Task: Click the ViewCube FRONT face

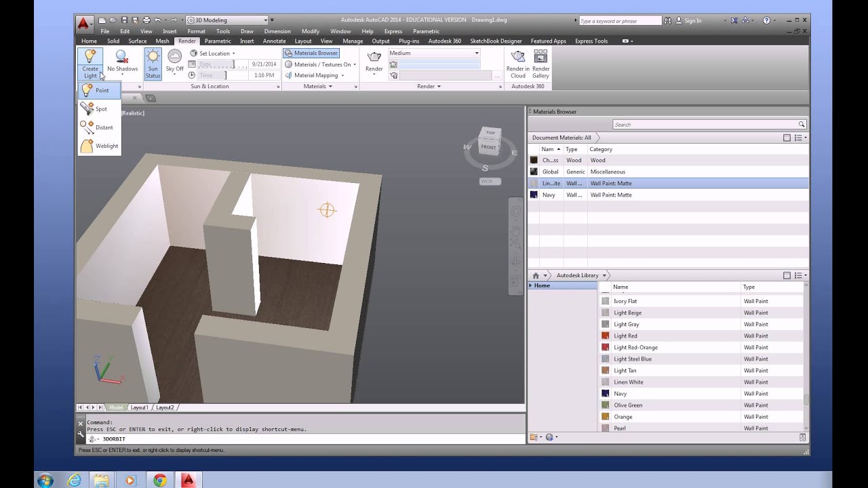Action: (488, 146)
